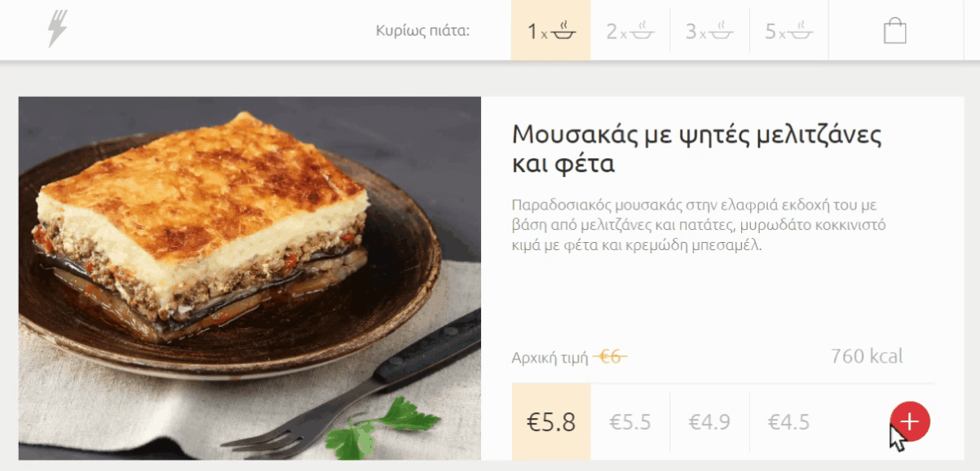Choose the €5.5 price tier

click(630, 422)
